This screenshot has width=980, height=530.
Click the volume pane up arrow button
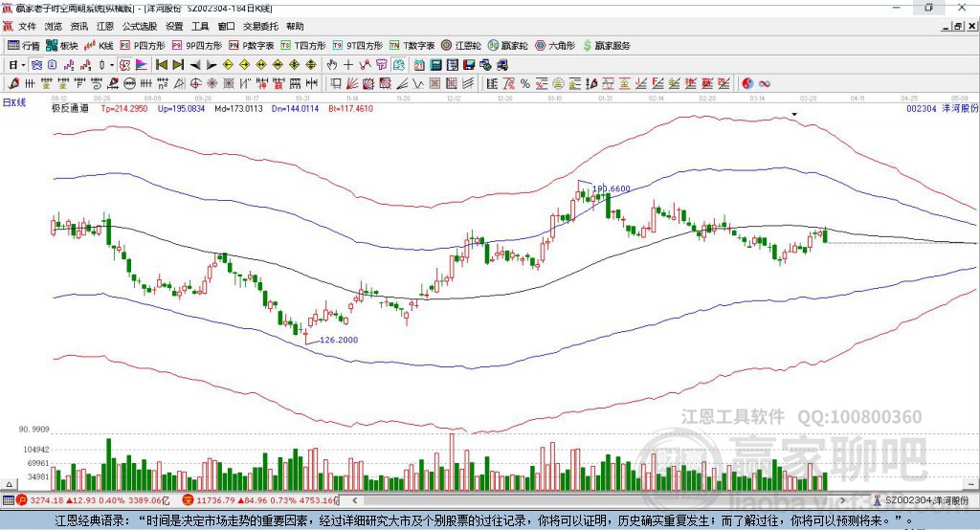pos(9,484)
